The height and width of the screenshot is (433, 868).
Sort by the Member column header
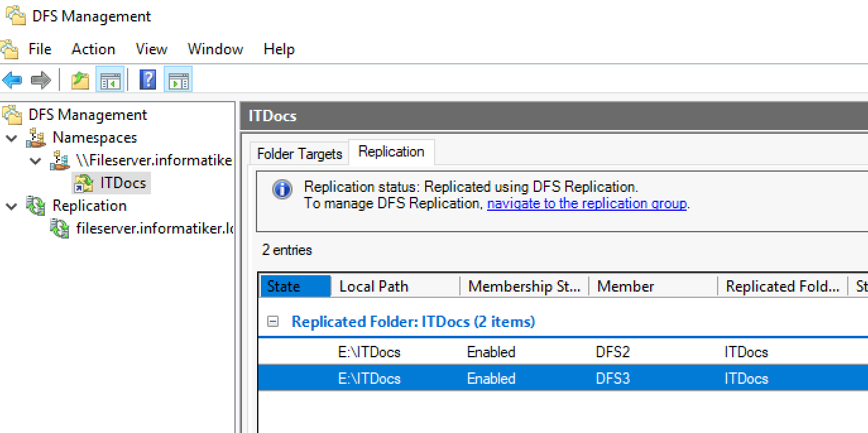654,286
